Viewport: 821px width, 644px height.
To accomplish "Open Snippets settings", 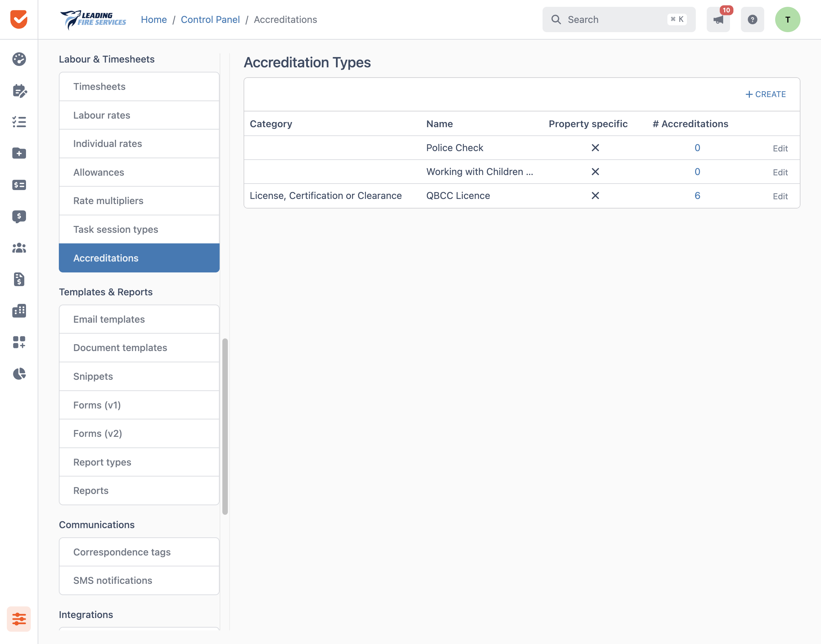I will pos(139,376).
